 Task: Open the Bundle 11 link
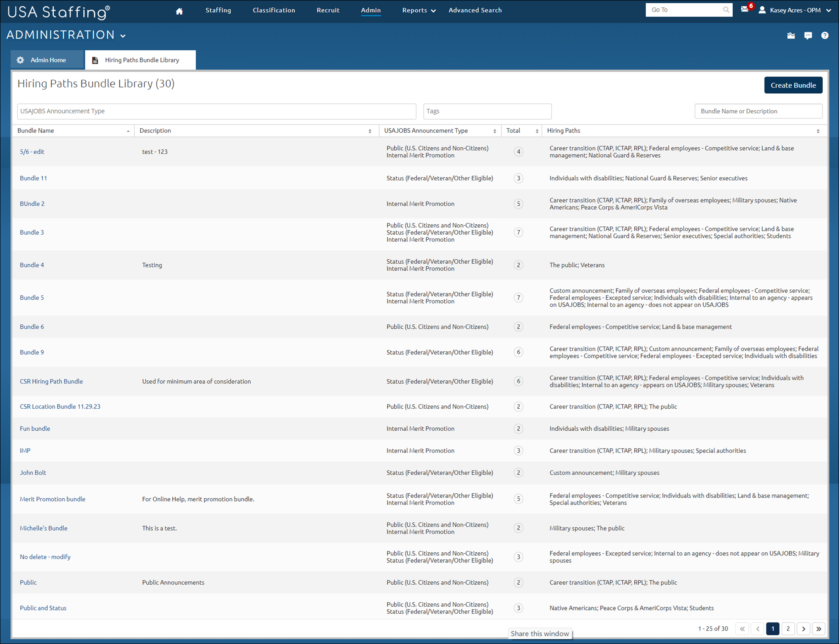coord(33,178)
